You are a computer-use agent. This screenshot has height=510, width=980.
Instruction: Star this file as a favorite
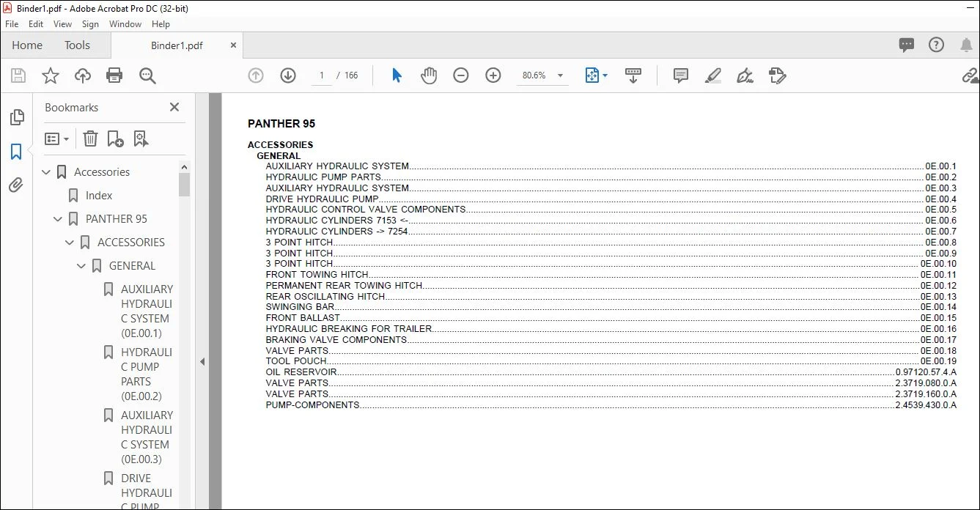51,75
